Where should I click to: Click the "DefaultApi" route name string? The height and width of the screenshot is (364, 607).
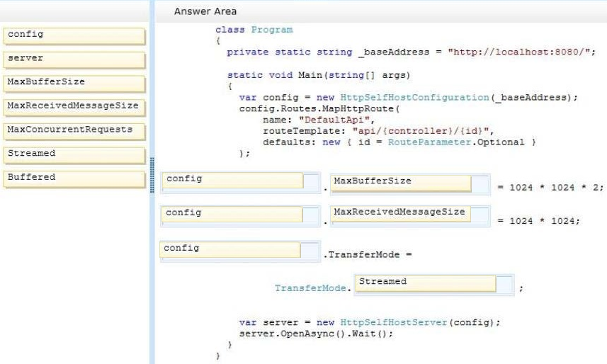pyautogui.click(x=334, y=120)
